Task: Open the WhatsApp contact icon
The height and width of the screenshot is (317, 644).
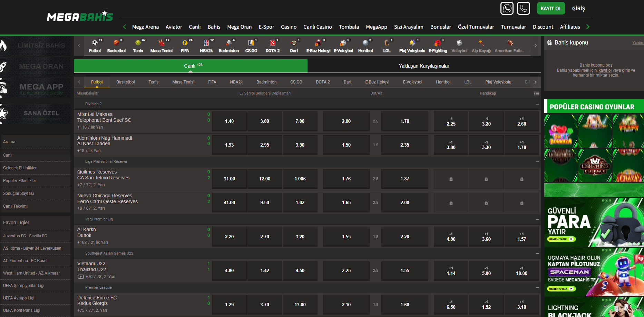Action: (x=507, y=8)
